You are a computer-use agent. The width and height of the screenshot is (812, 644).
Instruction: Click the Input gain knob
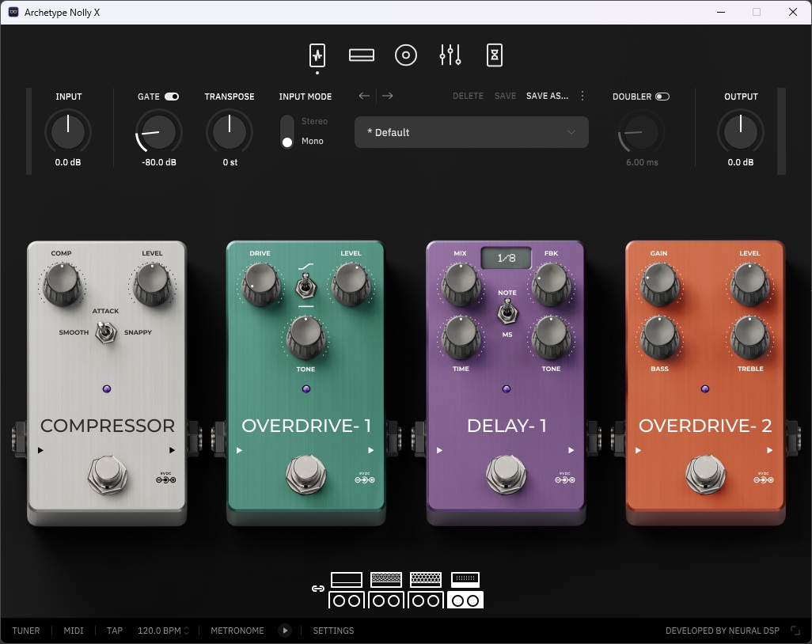pos(68,131)
